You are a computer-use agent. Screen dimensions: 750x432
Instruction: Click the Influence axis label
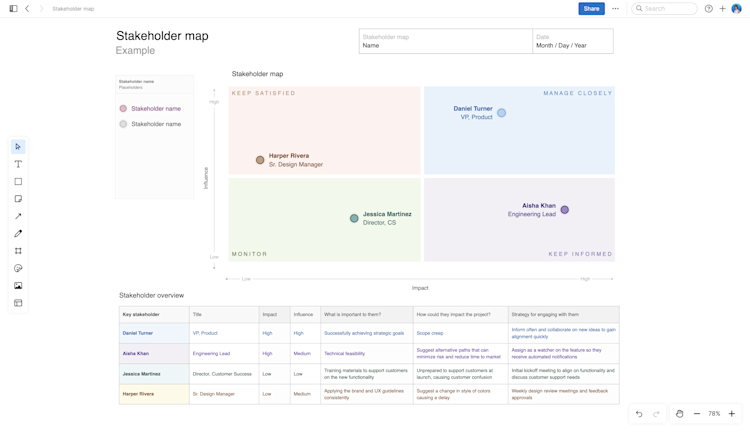point(206,178)
